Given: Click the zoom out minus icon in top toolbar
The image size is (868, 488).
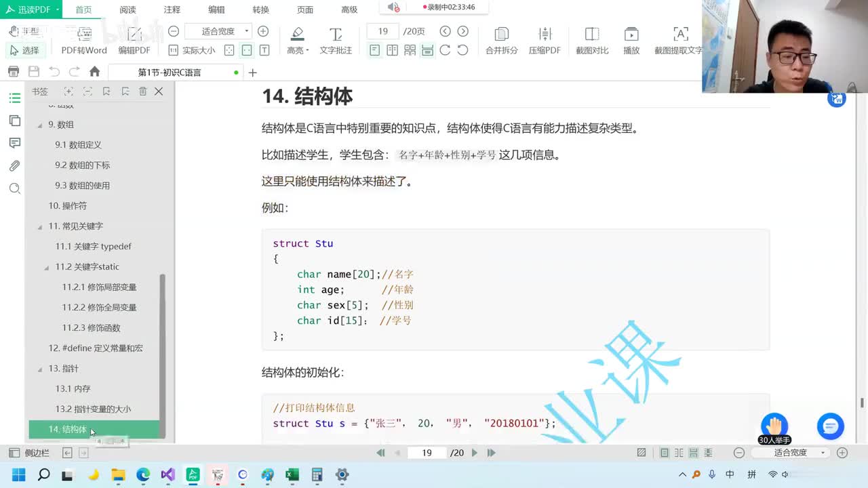Looking at the screenshot, I should [174, 31].
